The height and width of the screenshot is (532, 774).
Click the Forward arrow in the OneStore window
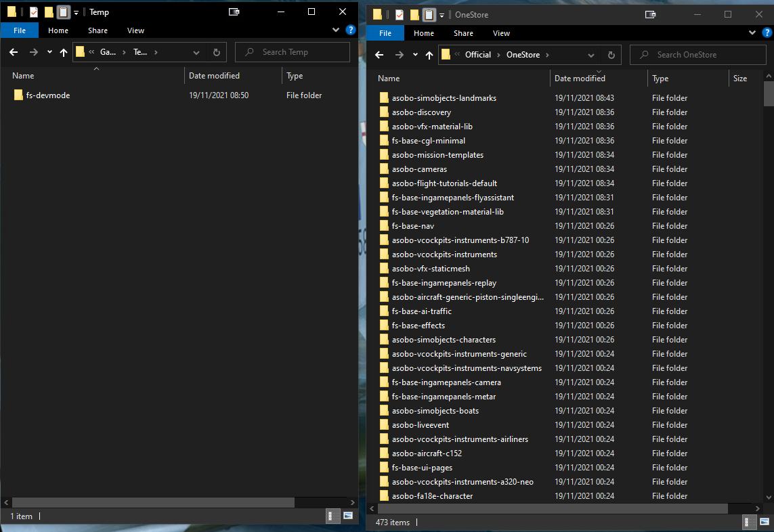[400, 55]
